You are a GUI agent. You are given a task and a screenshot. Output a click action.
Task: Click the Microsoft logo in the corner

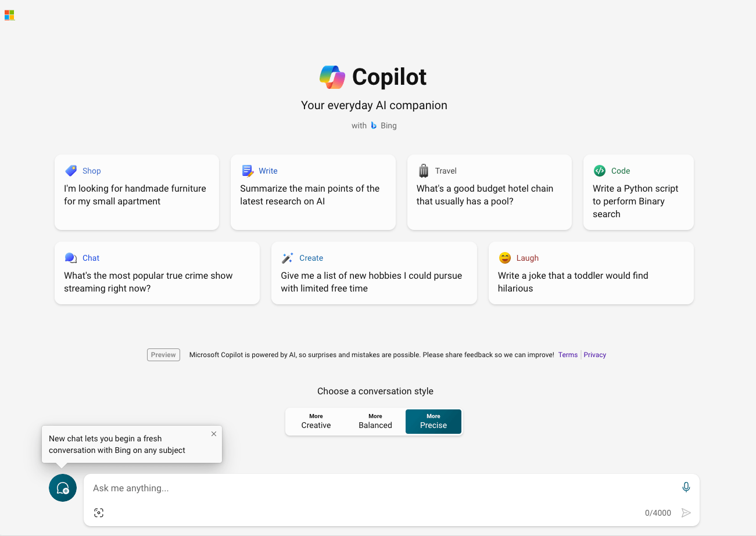[9, 15]
